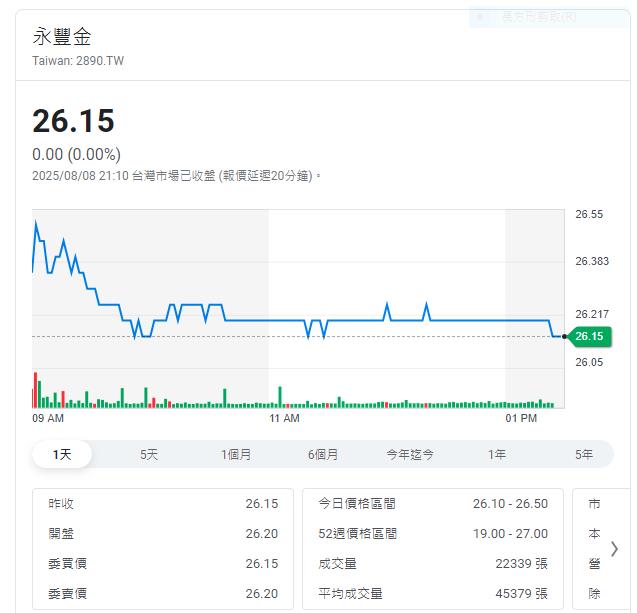Click the 26.383 y-axis label
This screenshot has height=613, width=637.
(592, 261)
